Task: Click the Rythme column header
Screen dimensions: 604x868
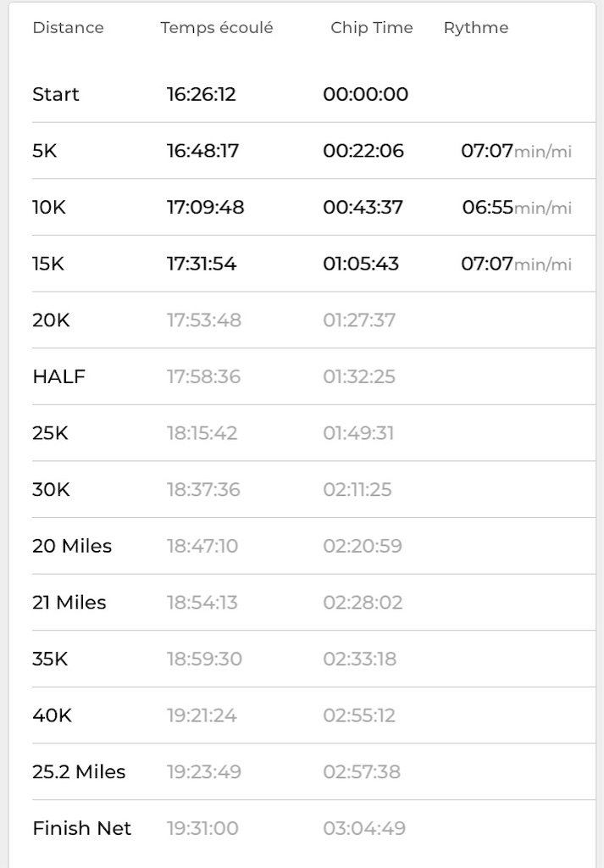Action: [x=476, y=28]
